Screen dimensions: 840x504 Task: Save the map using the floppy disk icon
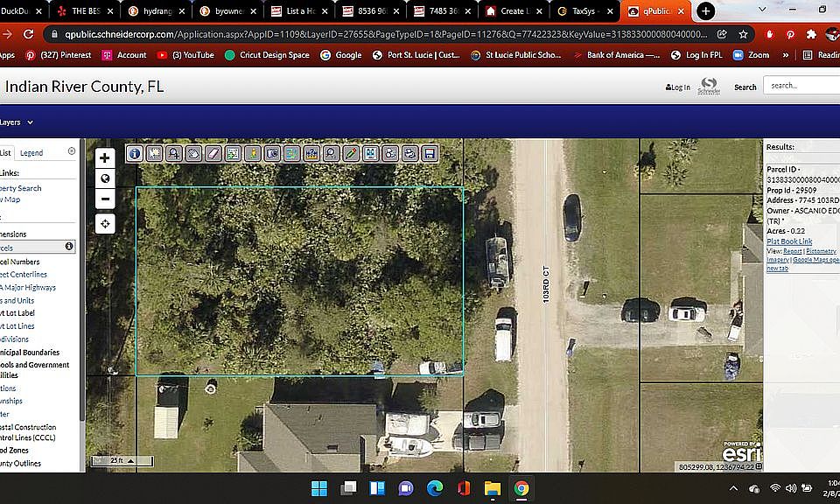point(430,154)
